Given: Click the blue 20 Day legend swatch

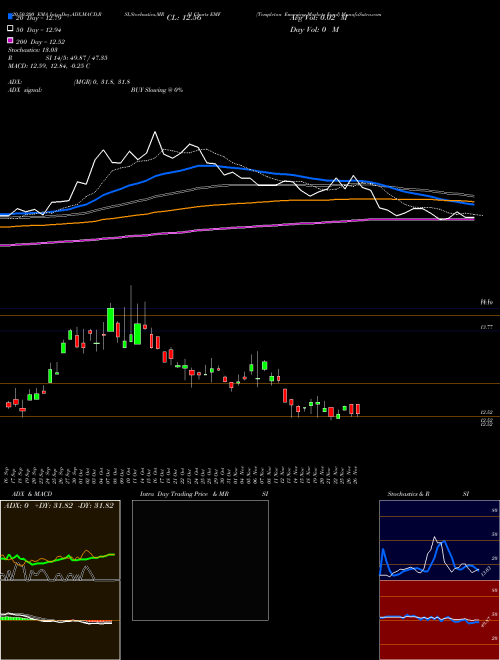Looking at the screenshot, I should pyautogui.click(x=10, y=17).
